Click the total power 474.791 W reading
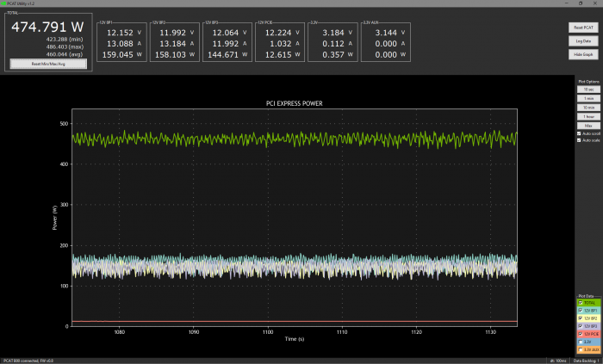The height and width of the screenshot is (364, 603). click(x=47, y=27)
